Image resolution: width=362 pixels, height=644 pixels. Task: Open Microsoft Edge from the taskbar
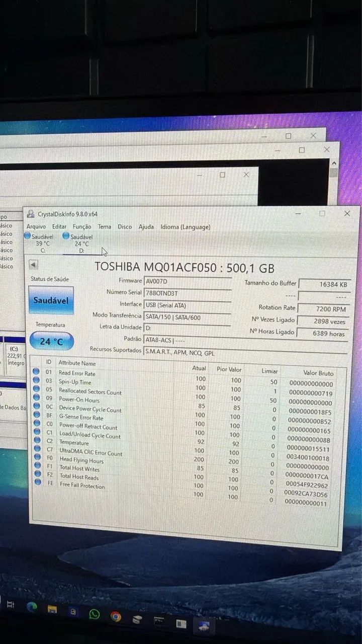(x=32, y=607)
